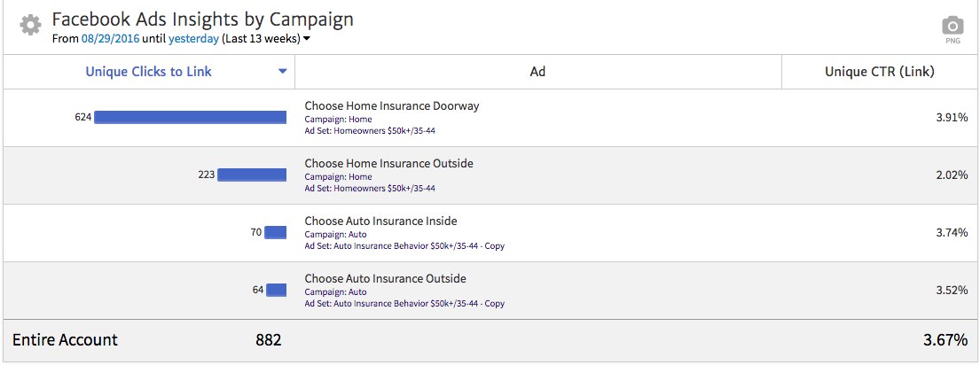Click the 'yesterday' end date link
This screenshot has width=980, height=365.
pyautogui.click(x=193, y=39)
